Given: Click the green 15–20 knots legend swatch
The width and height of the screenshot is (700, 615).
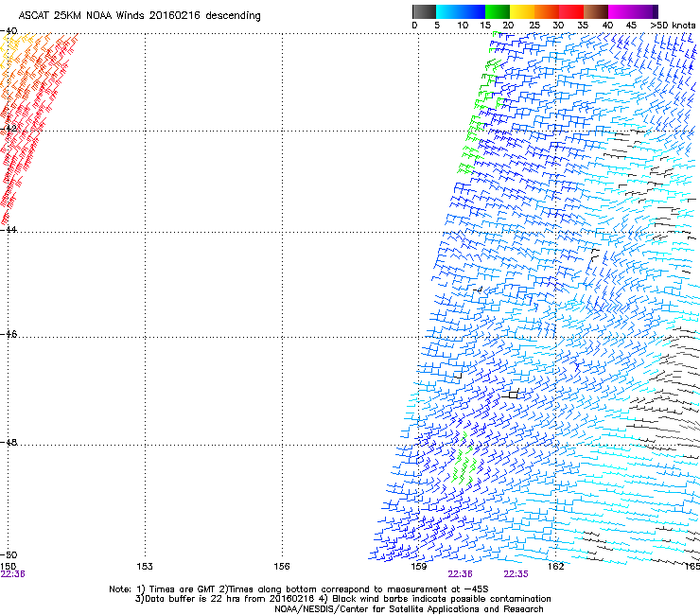Looking at the screenshot, I should click(x=497, y=11).
